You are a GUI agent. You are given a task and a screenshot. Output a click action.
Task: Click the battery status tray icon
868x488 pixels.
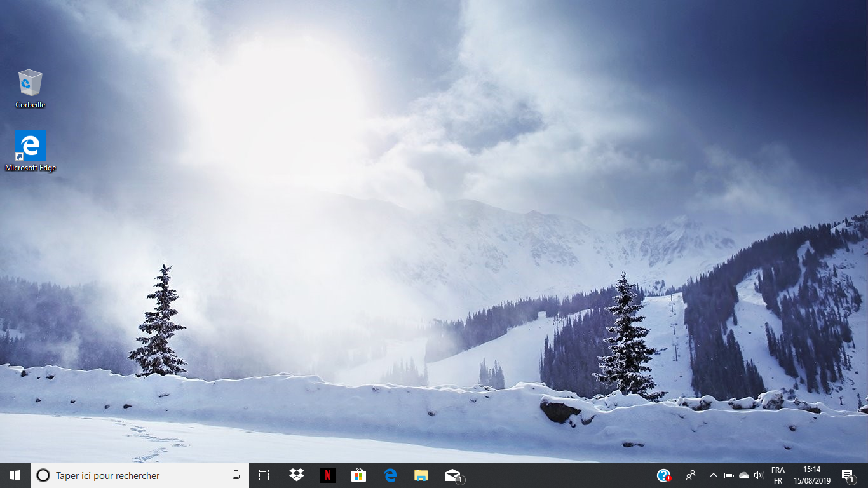click(729, 475)
